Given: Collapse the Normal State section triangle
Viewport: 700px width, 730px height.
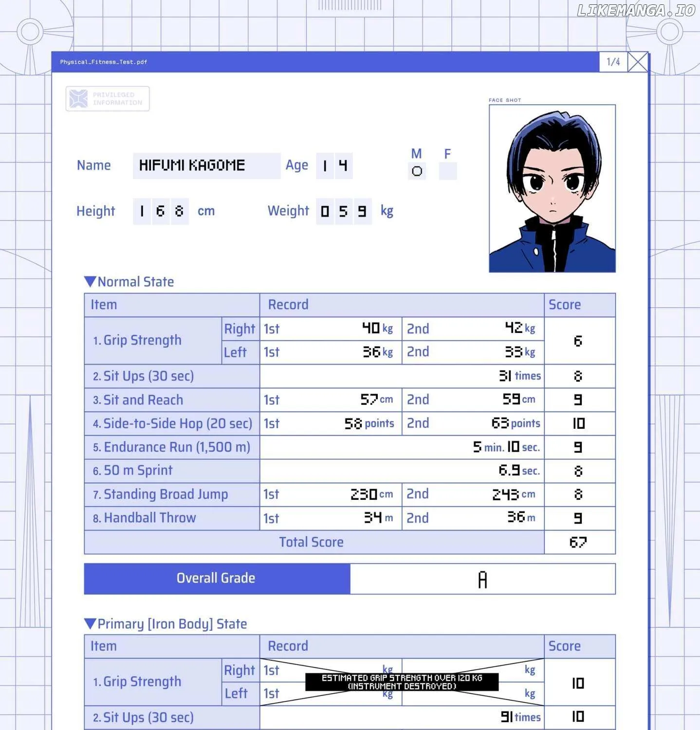Looking at the screenshot, I should 90,281.
